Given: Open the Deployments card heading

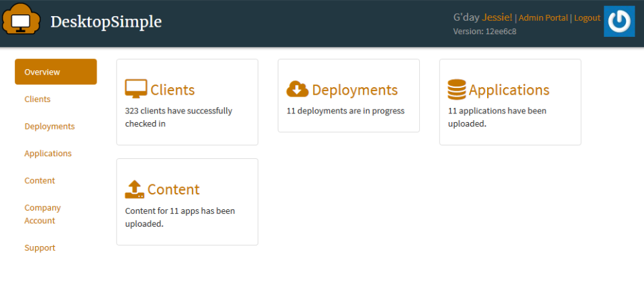Looking at the screenshot, I should coord(355,90).
